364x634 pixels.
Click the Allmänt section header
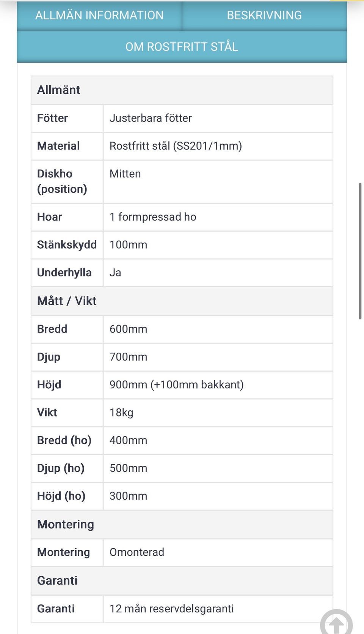click(x=59, y=90)
